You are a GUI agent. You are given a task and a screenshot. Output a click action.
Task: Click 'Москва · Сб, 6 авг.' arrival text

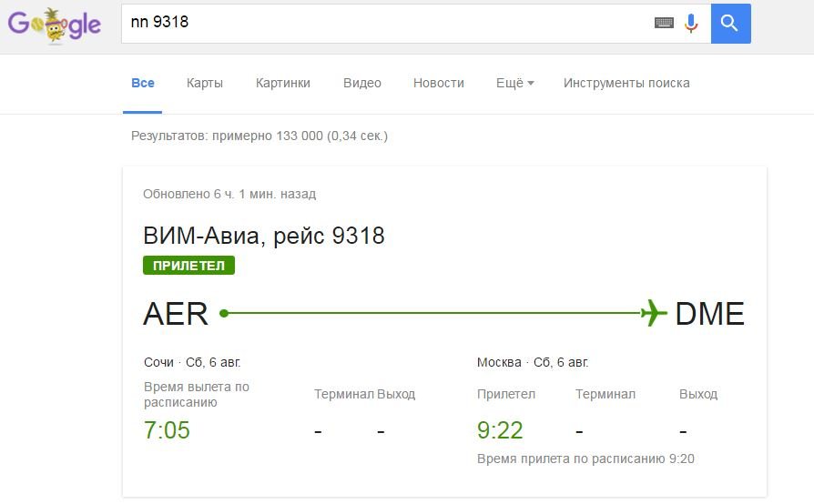(x=533, y=362)
